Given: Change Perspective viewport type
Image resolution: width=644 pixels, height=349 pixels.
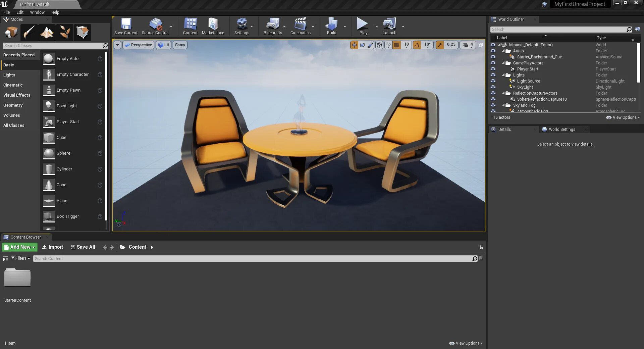Looking at the screenshot, I should (x=138, y=45).
